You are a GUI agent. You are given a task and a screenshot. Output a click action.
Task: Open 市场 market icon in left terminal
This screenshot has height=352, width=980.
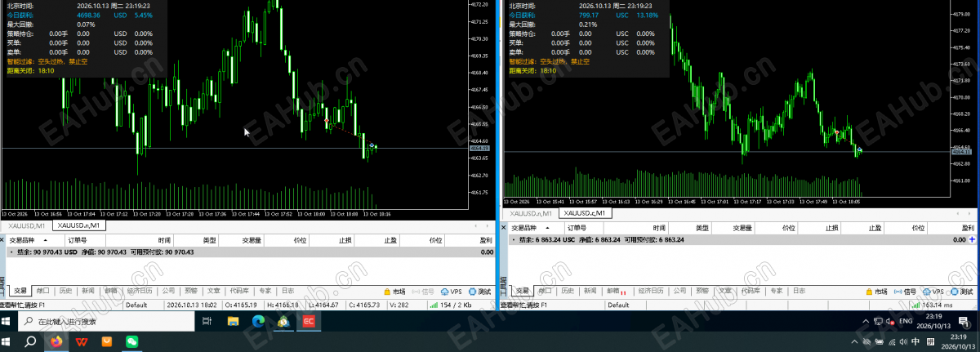click(394, 291)
